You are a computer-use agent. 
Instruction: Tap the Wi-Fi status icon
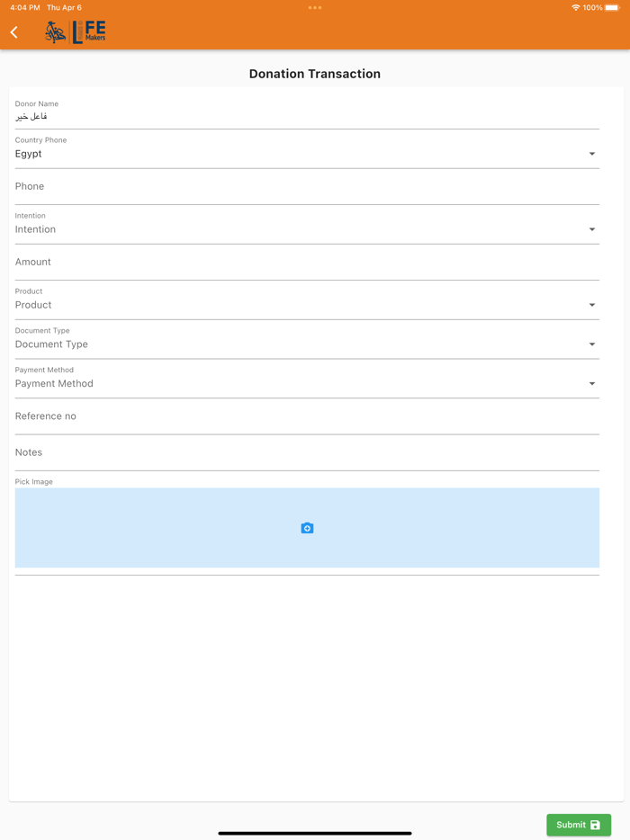coord(575,8)
